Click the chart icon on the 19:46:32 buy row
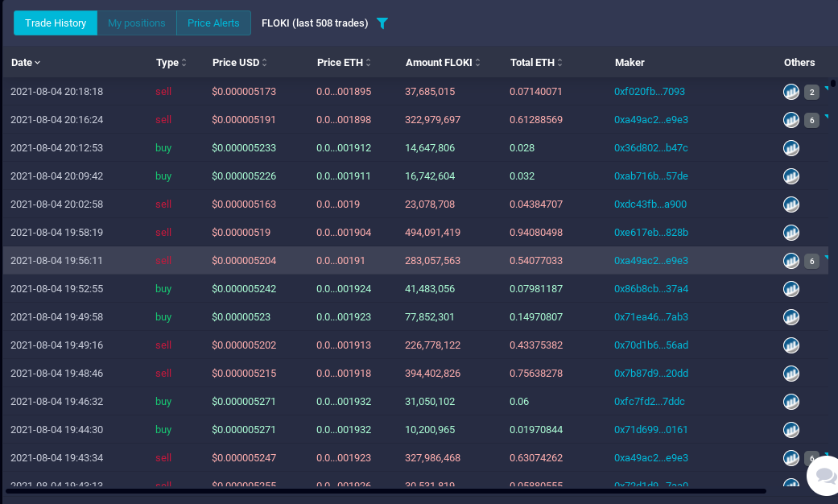Screen dimensions: 838x504 pos(791,402)
